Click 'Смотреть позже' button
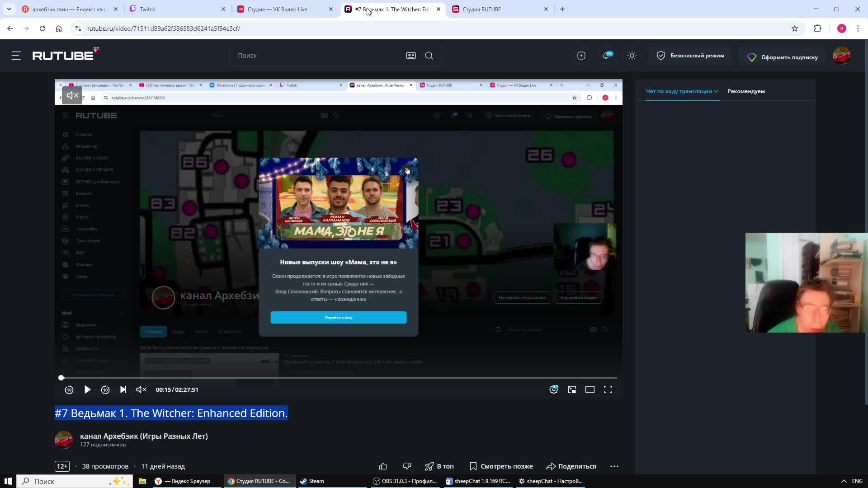 (501, 466)
